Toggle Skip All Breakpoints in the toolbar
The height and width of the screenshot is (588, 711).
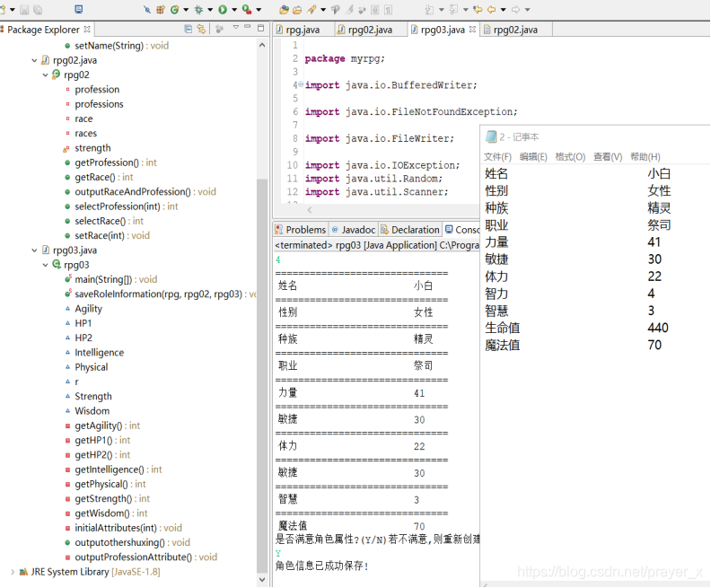coord(147,10)
